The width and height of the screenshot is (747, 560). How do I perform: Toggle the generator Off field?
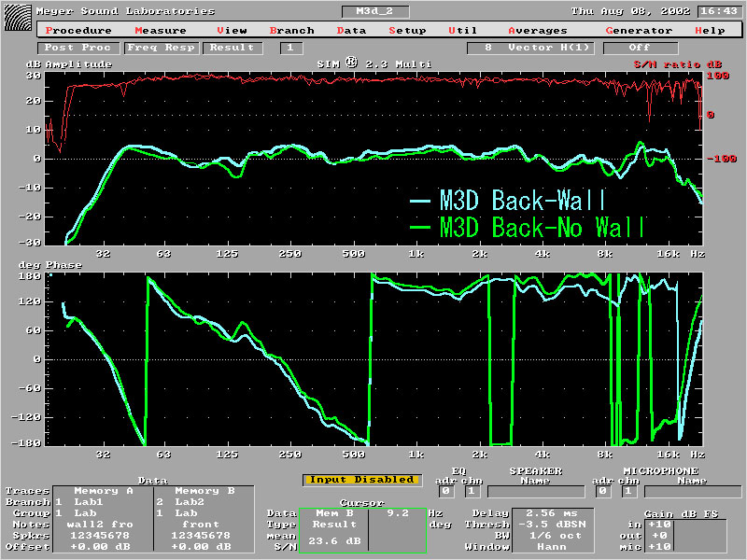[640, 48]
